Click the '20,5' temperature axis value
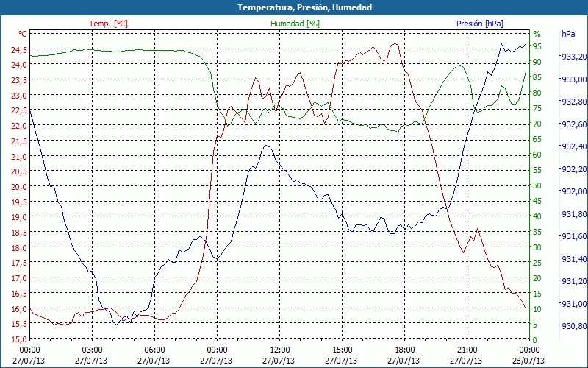 point(19,171)
